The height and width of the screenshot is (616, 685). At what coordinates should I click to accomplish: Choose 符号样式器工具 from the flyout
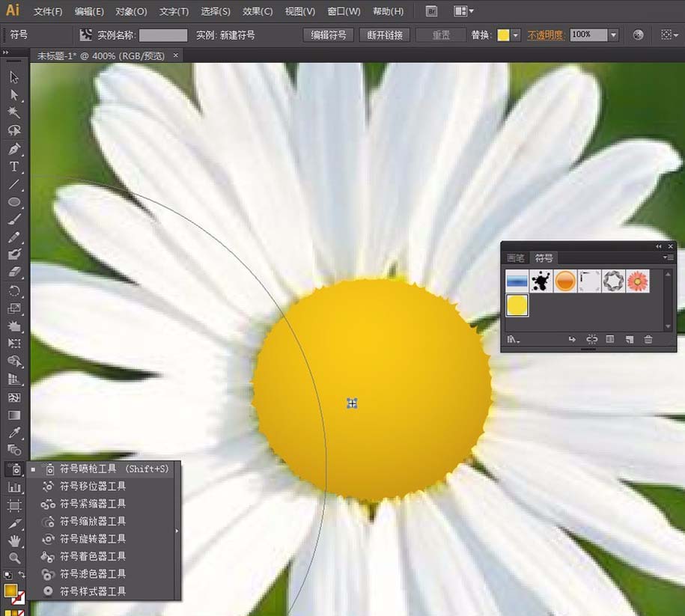point(100,591)
